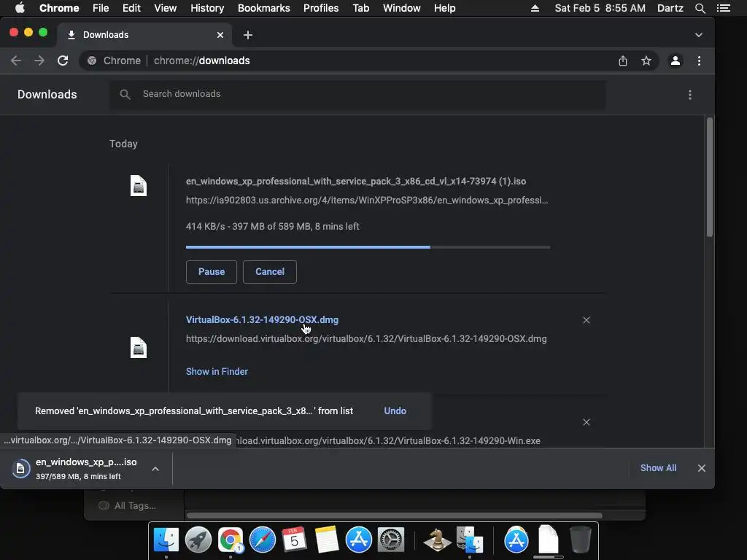Open the Apple menu
The width and height of the screenshot is (747, 560).
click(20, 8)
